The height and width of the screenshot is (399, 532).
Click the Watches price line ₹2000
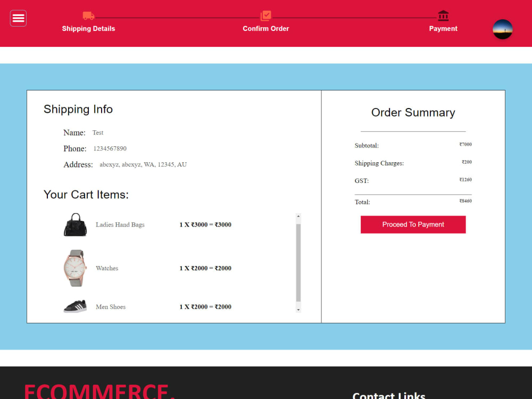tap(205, 268)
